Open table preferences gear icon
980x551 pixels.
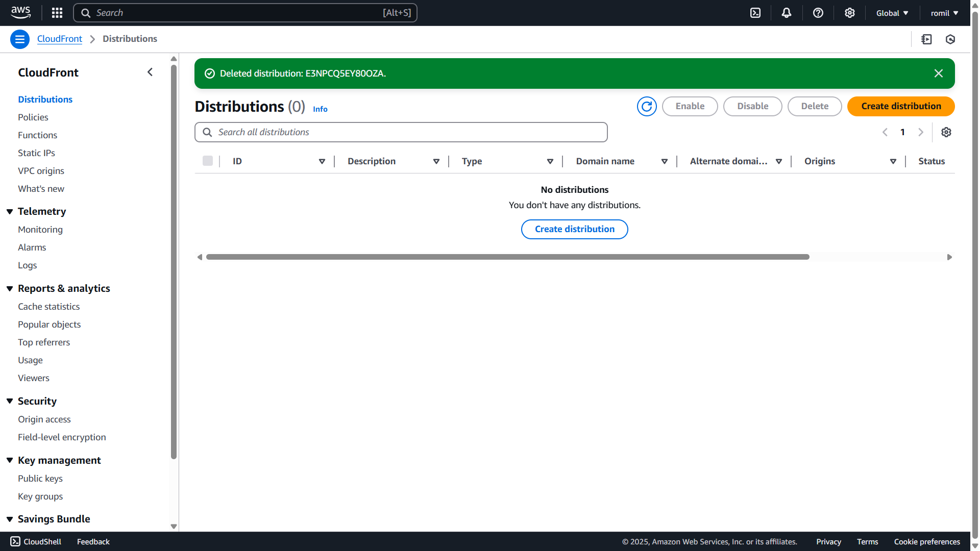(x=946, y=132)
